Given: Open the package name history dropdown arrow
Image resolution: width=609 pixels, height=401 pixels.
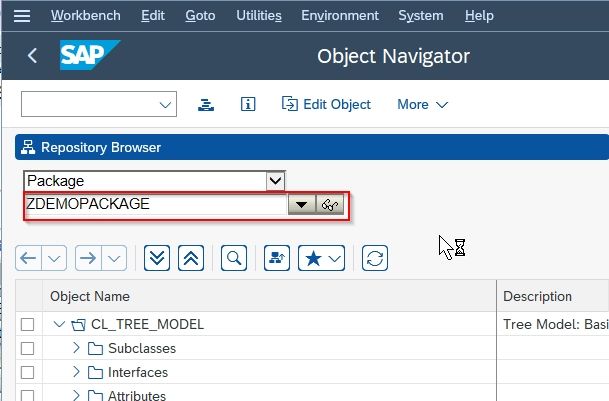Looking at the screenshot, I should click(301, 204).
